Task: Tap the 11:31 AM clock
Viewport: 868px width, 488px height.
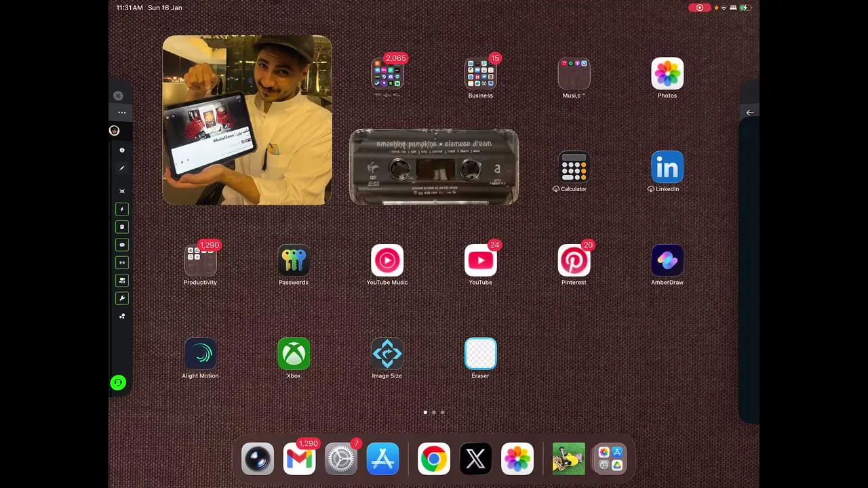Action: (130, 7)
